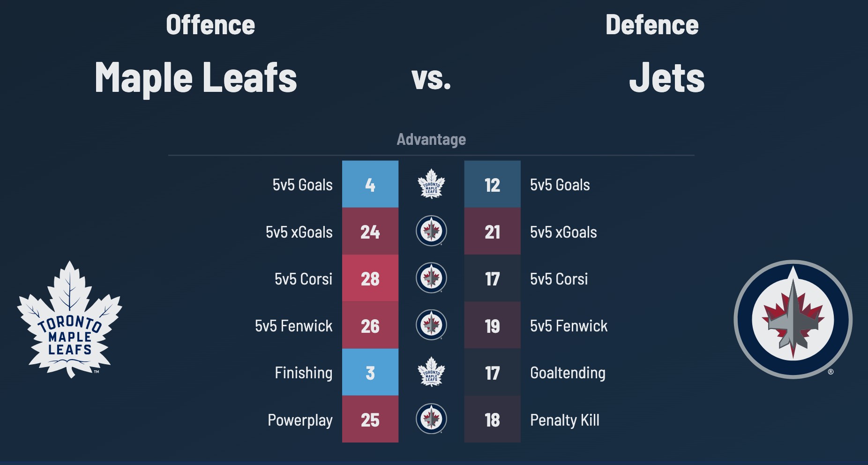Click the large Toronto Maple Leafs logo

pyautogui.click(x=70, y=320)
